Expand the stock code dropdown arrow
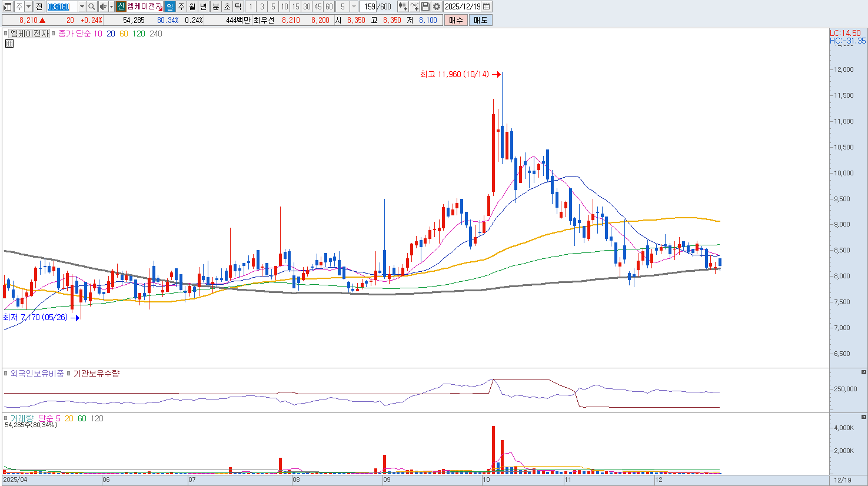868x486 pixels. [x=82, y=6]
